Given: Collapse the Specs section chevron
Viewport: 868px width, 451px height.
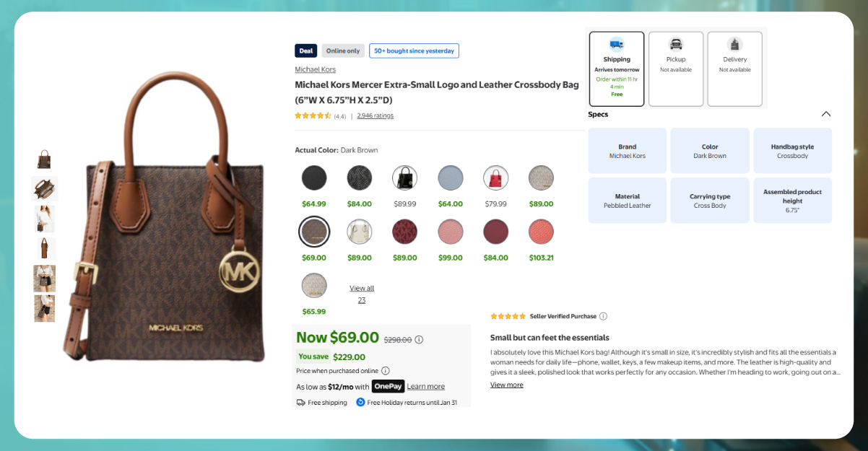Looking at the screenshot, I should click(x=826, y=114).
